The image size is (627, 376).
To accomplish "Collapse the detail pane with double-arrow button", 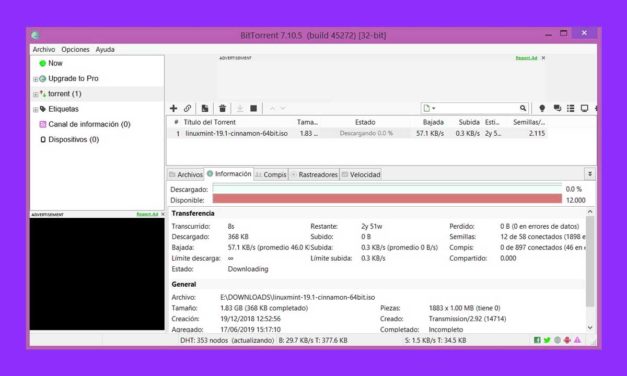I will tap(590, 174).
